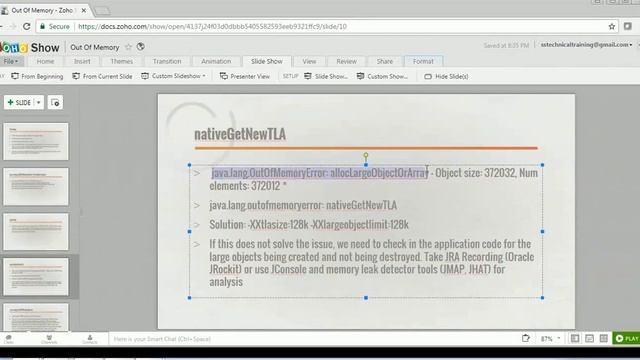Click the Contacts icon in bottom bar
640x360 pixels.
[90, 339]
